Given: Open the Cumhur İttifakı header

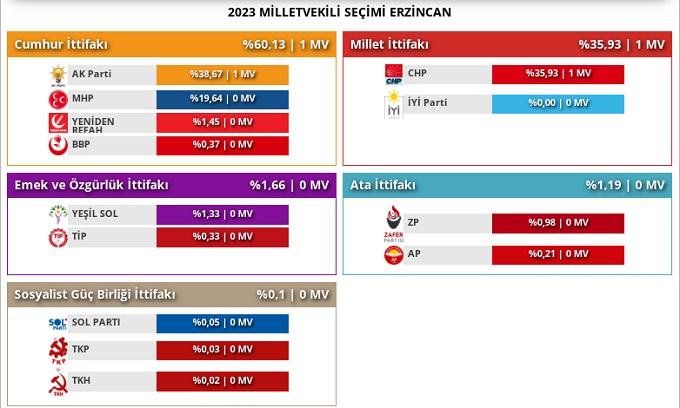Looking at the screenshot, I should 171,44.
